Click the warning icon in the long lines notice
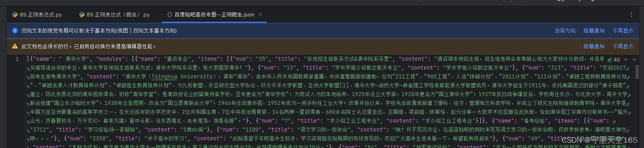 (x=15, y=46)
